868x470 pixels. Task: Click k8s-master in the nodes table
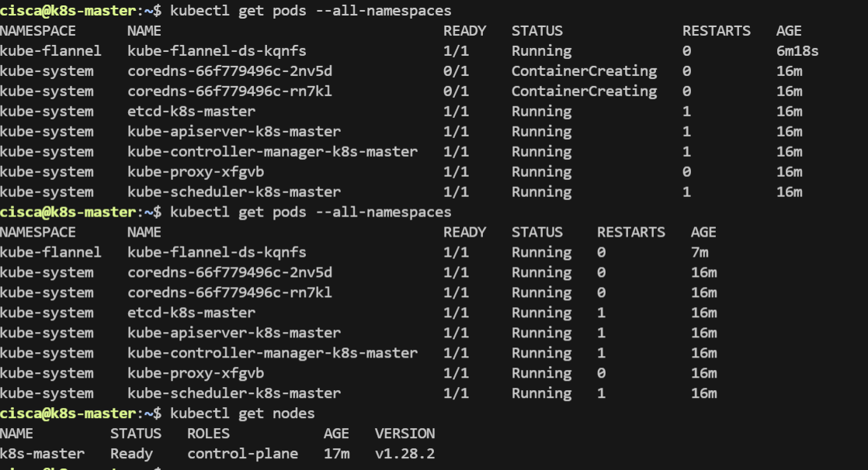point(43,454)
